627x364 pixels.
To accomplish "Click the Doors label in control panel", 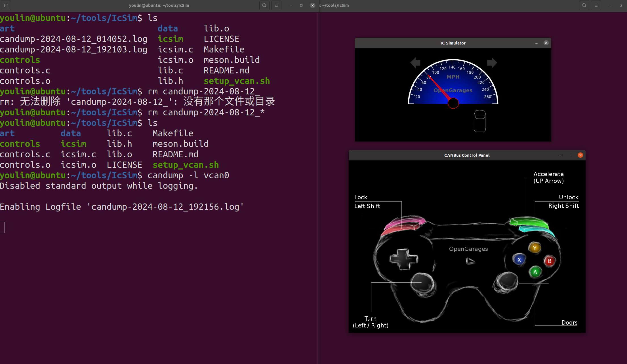I will pos(569,323).
